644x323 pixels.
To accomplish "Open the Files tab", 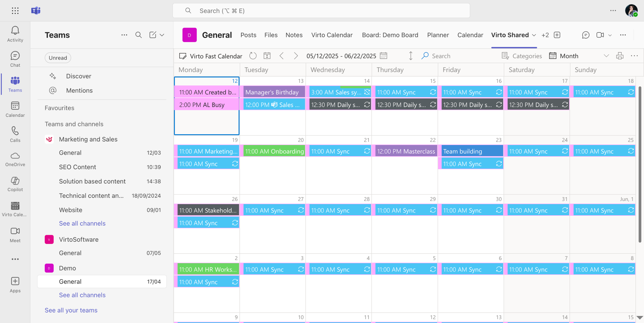I will 271,35.
